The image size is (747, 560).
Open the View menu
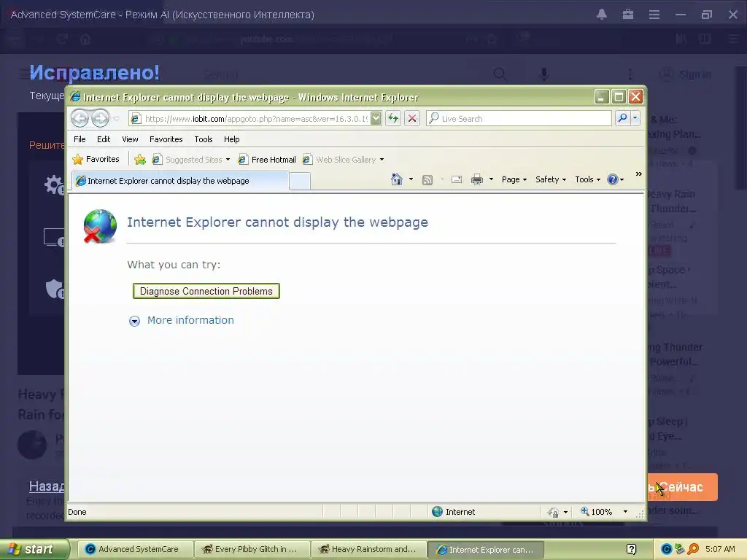pos(130,139)
